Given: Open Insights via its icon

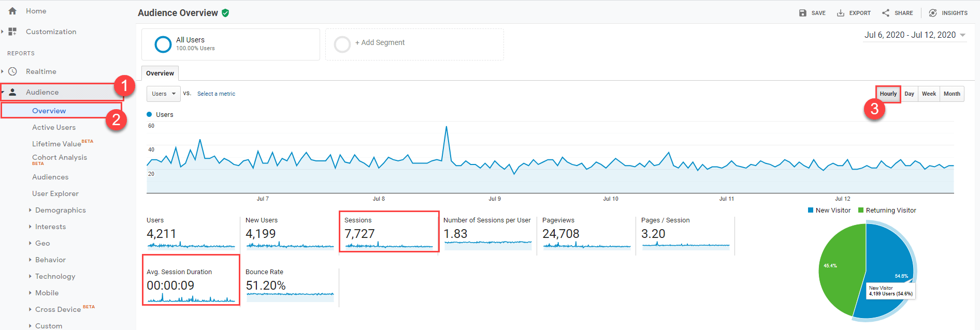Looking at the screenshot, I should [x=933, y=13].
